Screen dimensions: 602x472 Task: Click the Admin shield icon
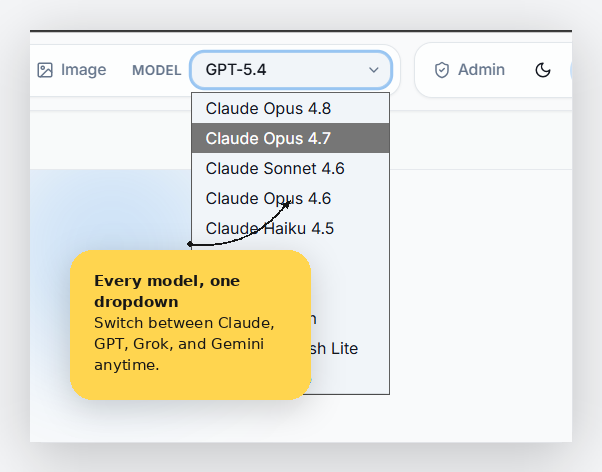coord(442,70)
